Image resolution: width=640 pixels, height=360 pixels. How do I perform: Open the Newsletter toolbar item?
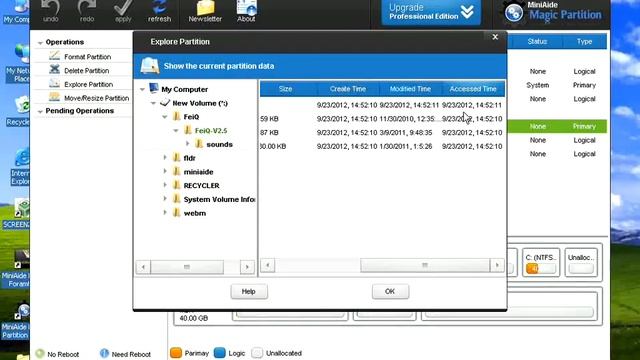click(205, 11)
